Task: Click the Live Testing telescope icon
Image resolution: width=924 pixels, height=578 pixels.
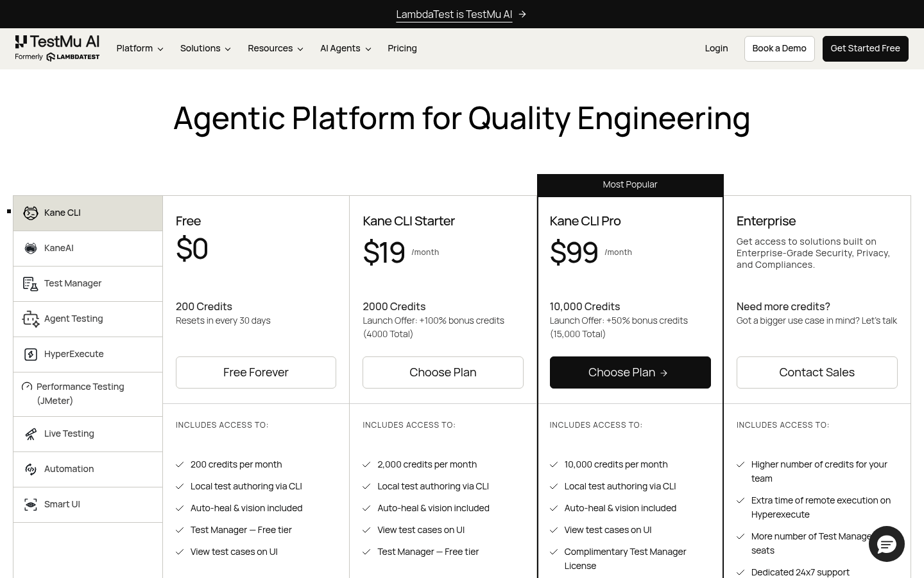Action: (31, 434)
